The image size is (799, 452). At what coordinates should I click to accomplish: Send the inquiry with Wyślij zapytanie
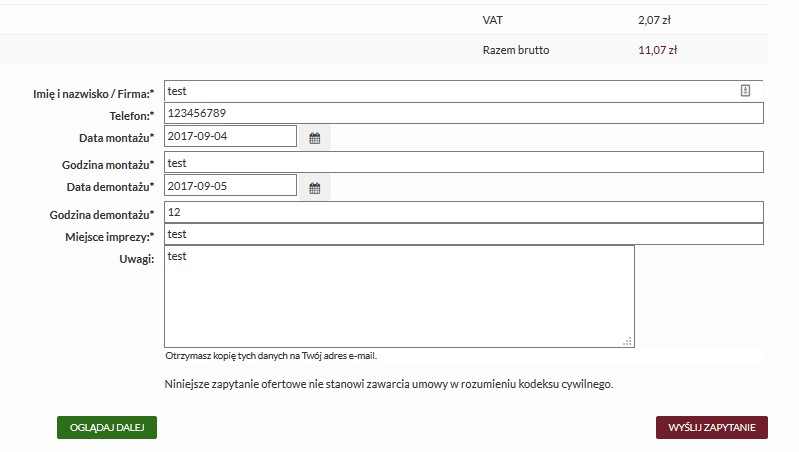711,427
